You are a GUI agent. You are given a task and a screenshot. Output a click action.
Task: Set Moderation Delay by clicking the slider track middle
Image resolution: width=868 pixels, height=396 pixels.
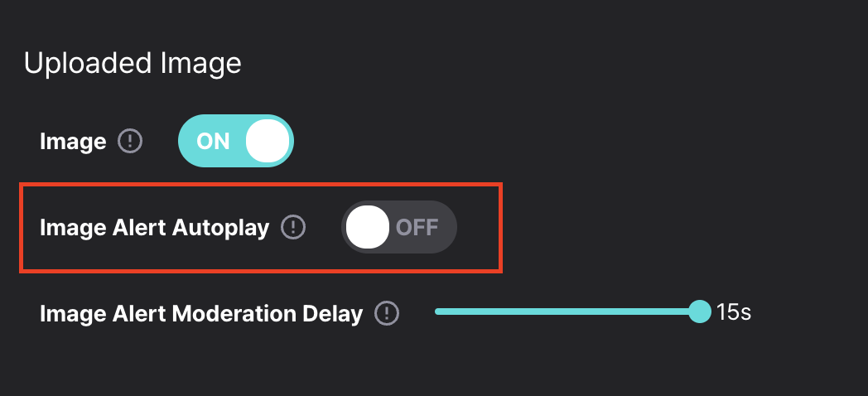(x=567, y=311)
